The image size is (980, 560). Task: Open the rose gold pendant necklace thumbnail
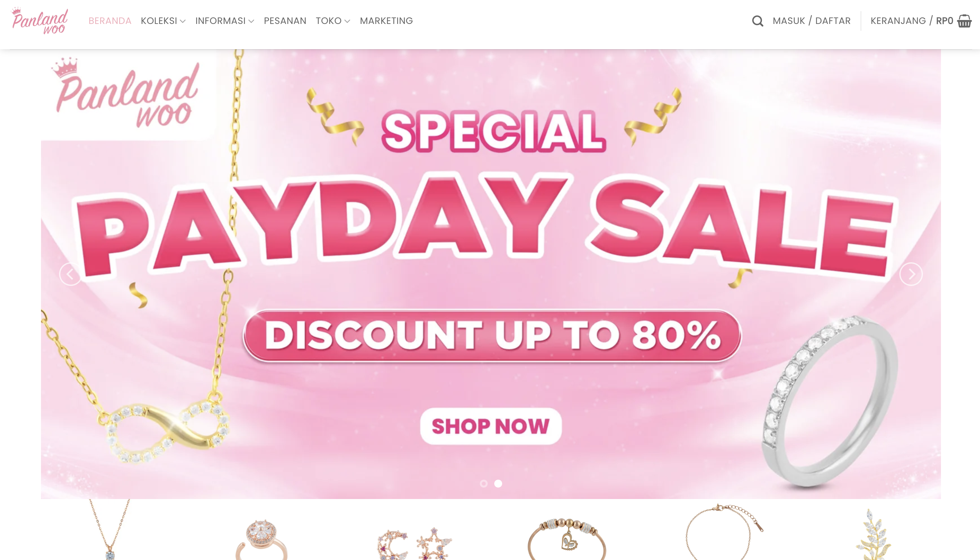pyautogui.click(x=110, y=530)
